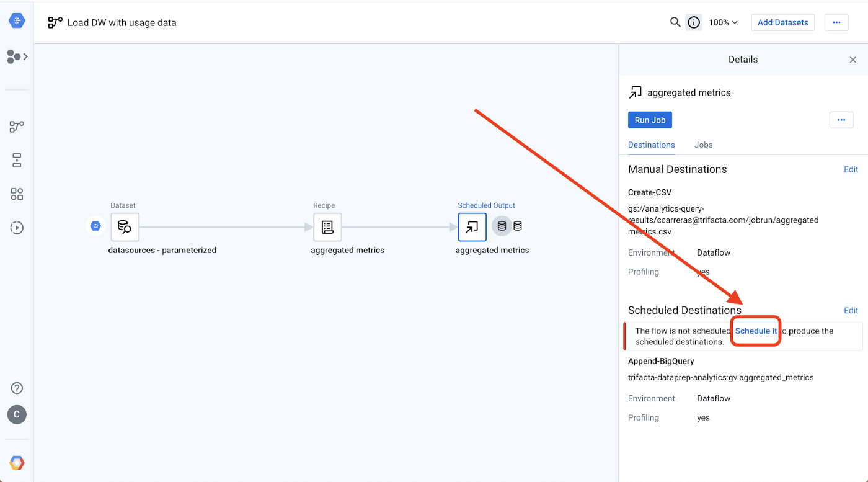Click the Add Datasets button
The width and height of the screenshot is (868, 482).
pos(782,22)
